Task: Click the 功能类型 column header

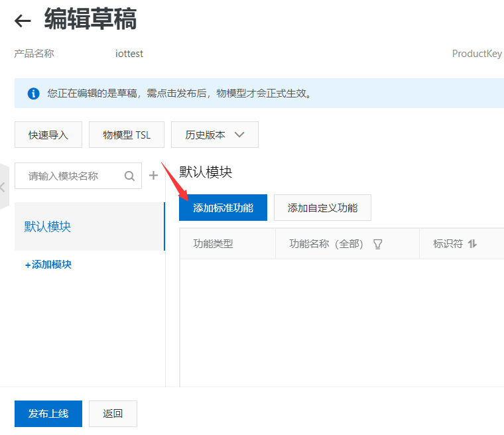Action: pyautogui.click(x=214, y=244)
